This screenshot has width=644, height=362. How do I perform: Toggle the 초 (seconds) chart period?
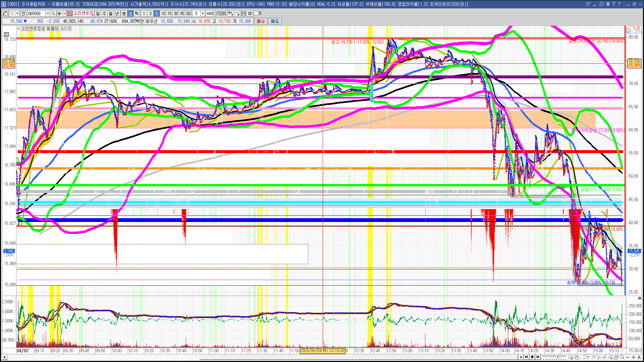130,13
